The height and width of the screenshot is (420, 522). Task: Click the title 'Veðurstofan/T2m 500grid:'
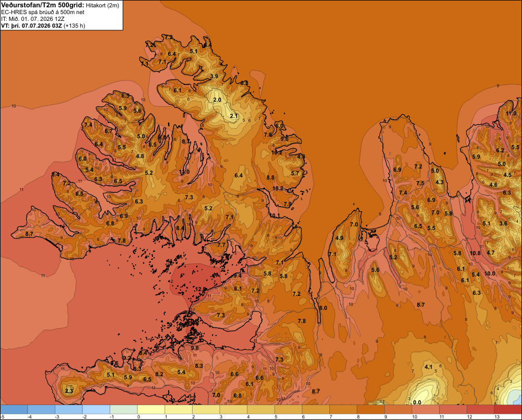click(43, 5)
